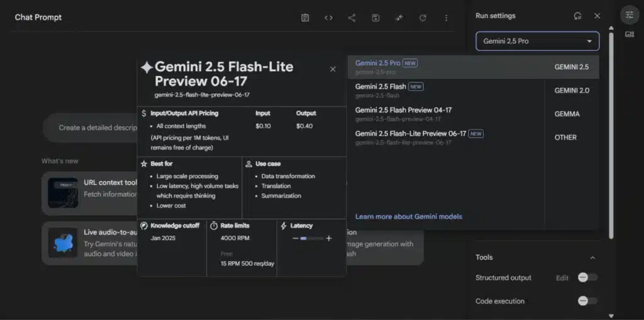Toggle Structured output switch

click(x=587, y=278)
